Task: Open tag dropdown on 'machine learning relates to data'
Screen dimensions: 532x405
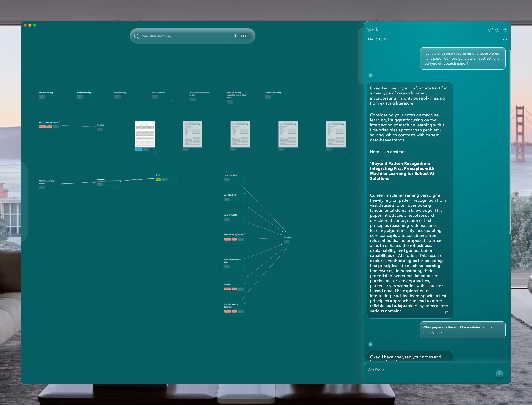Action: coord(192,99)
